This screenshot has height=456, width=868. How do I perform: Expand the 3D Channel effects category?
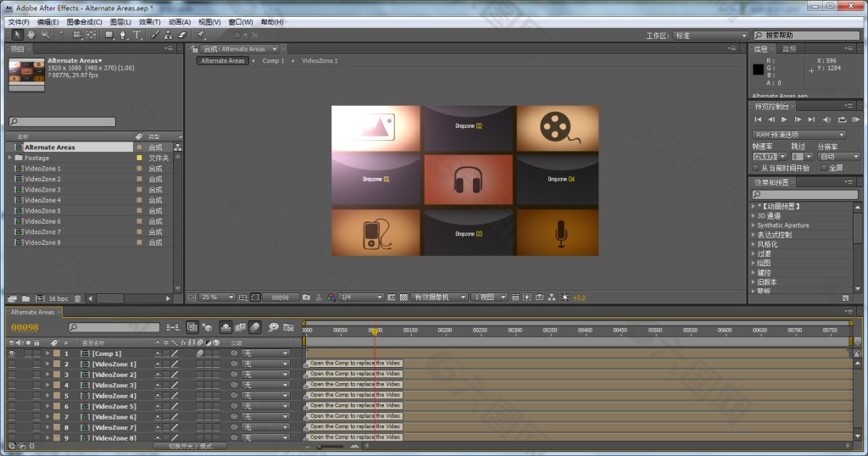tap(754, 216)
